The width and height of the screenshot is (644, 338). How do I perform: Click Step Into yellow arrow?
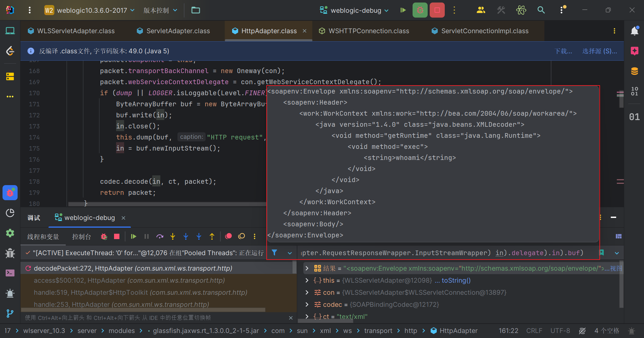[x=173, y=236]
